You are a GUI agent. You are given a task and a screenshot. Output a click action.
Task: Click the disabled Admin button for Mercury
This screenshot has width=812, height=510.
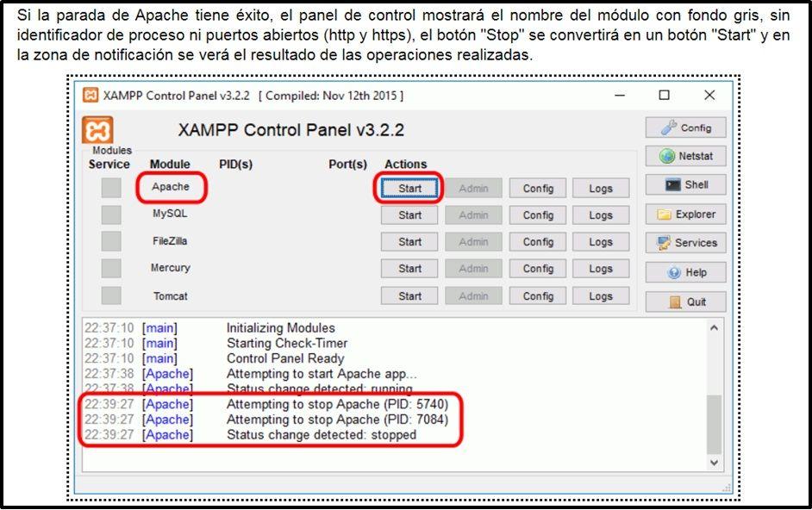click(473, 269)
